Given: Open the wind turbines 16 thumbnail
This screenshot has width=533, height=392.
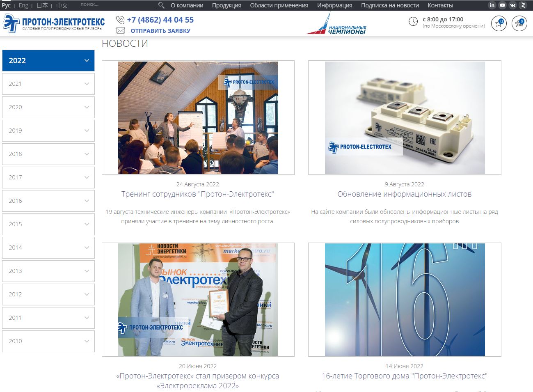Looking at the screenshot, I should click(405, 300).
